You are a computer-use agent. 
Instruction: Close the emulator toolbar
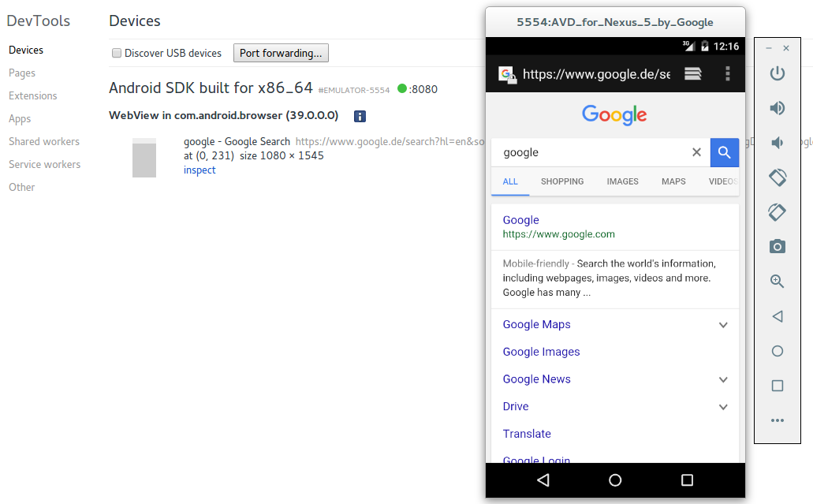[786, 48]
